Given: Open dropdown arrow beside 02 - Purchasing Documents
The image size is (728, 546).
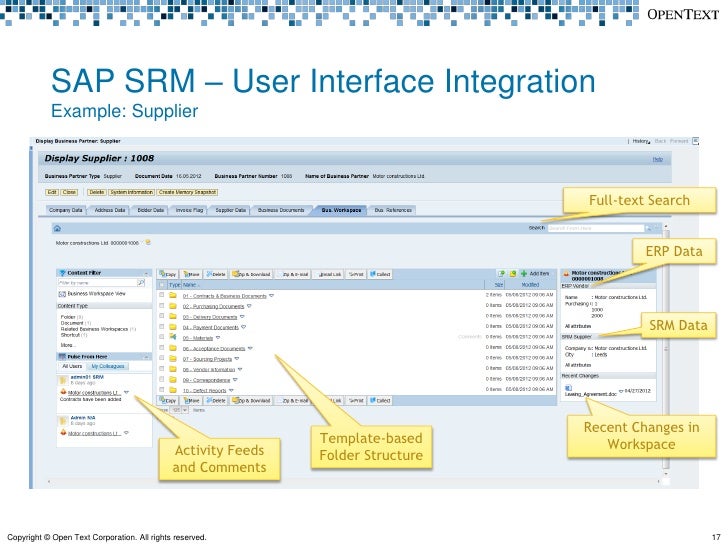Looking at the screenshot, I should 249,306.
